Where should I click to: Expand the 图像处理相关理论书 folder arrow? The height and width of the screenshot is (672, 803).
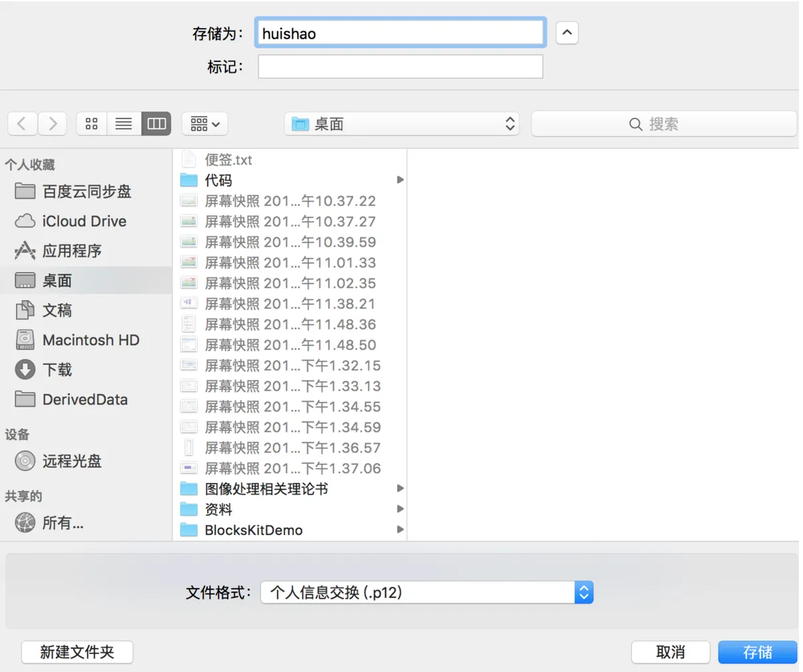point(400,488)
